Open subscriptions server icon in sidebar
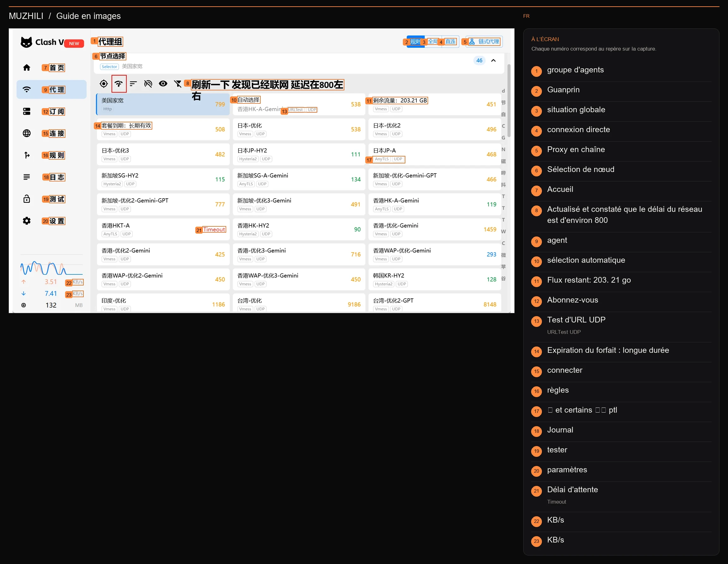728x564 pixels. coord(27,111)
